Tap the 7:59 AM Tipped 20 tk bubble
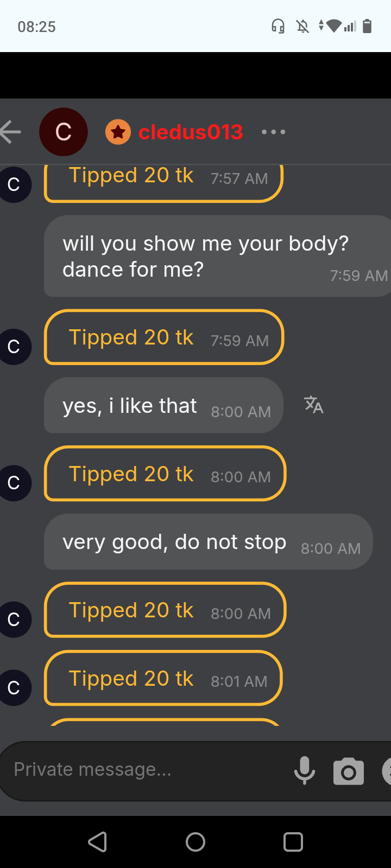Viewport: 391px width, 868px height. [164, 337]
